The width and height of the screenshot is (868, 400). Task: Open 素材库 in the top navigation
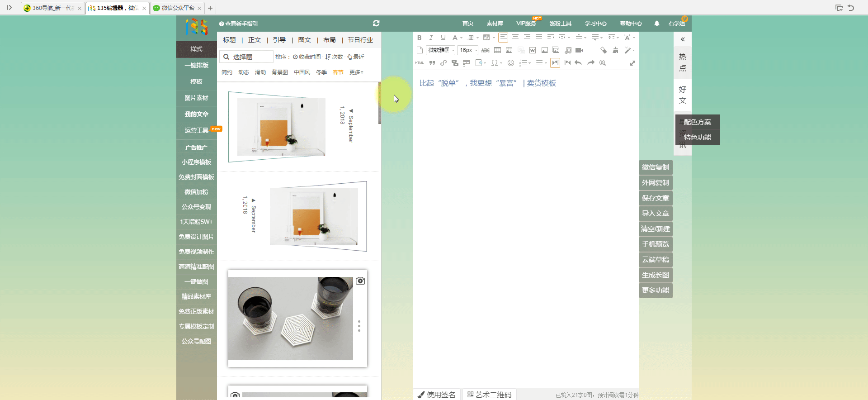point(495,24)
